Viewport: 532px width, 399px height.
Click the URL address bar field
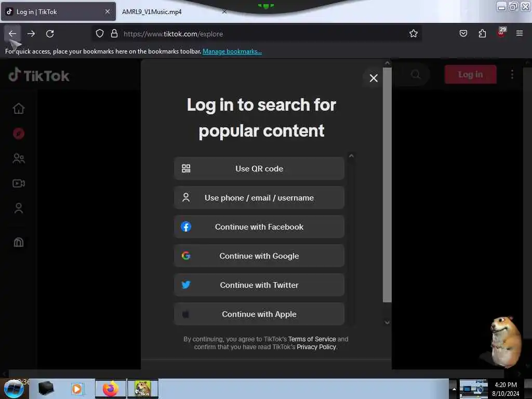(257, 34)
